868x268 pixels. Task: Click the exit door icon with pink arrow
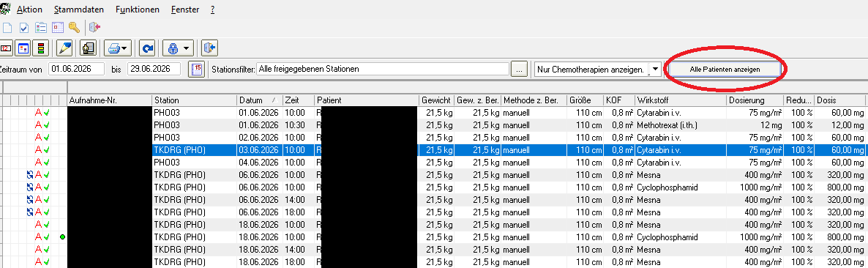pyautogui.click(x=94, y=27)
